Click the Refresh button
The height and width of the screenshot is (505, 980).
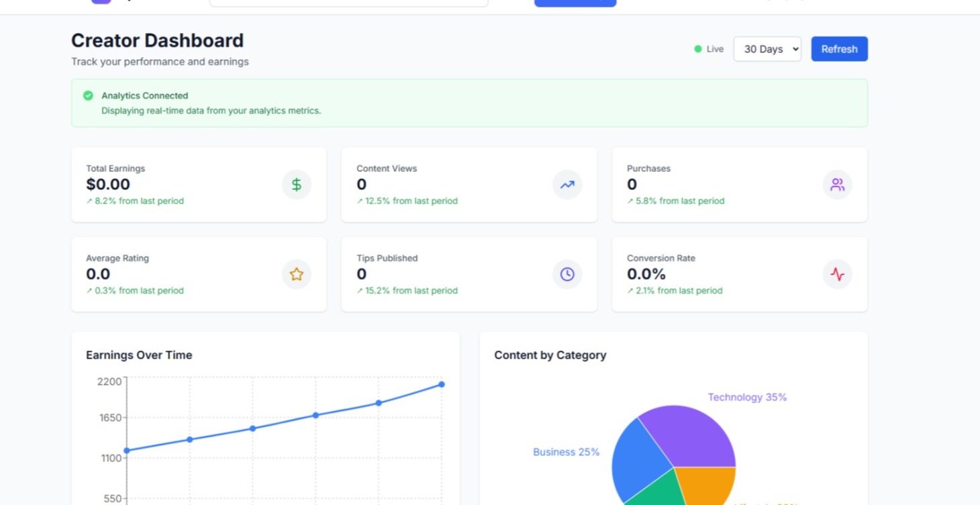[839, 48]
